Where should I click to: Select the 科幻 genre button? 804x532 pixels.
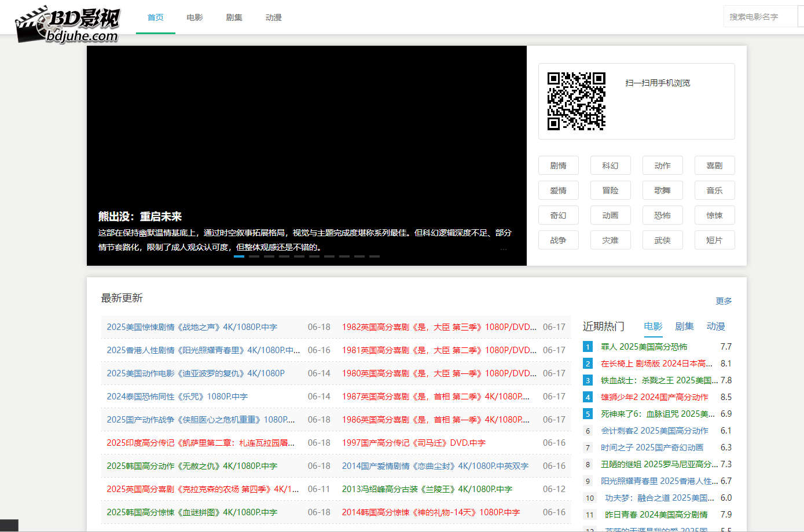tap(611, 166)
